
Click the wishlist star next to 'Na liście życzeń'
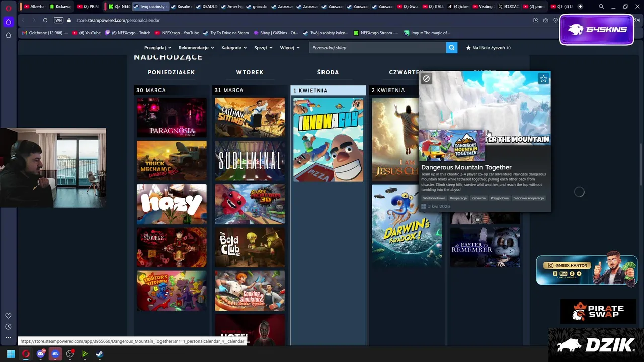tap(468, 48)
